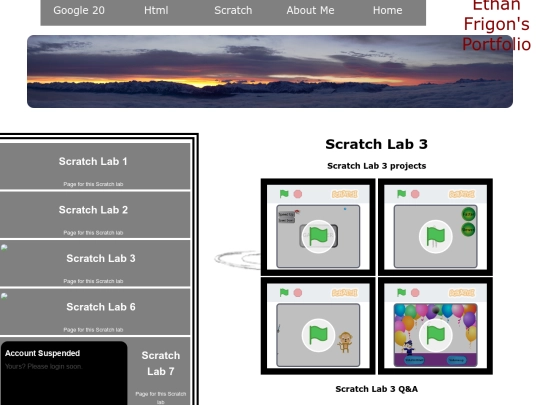Click small green flag in green-buttons project header
540x405 pixels.
tap(402, 194)
